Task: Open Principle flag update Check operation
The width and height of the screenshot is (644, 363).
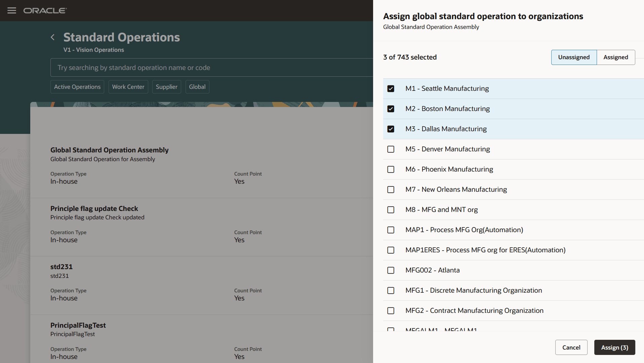Action: click(x=94, y=209)
